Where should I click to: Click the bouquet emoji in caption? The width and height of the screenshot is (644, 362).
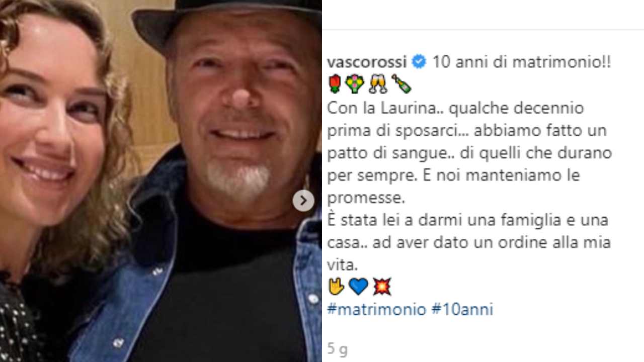click(355, 84)
